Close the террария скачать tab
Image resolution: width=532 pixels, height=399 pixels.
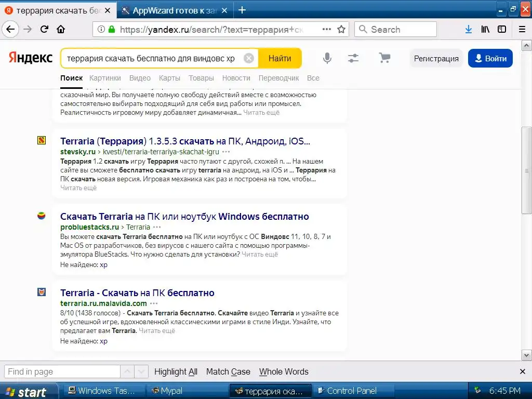tap(108, 10)
